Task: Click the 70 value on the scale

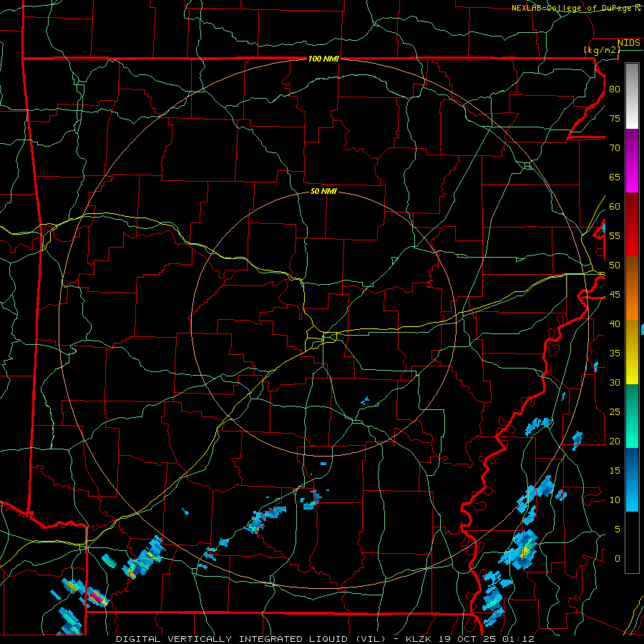Action: point(615,148)
